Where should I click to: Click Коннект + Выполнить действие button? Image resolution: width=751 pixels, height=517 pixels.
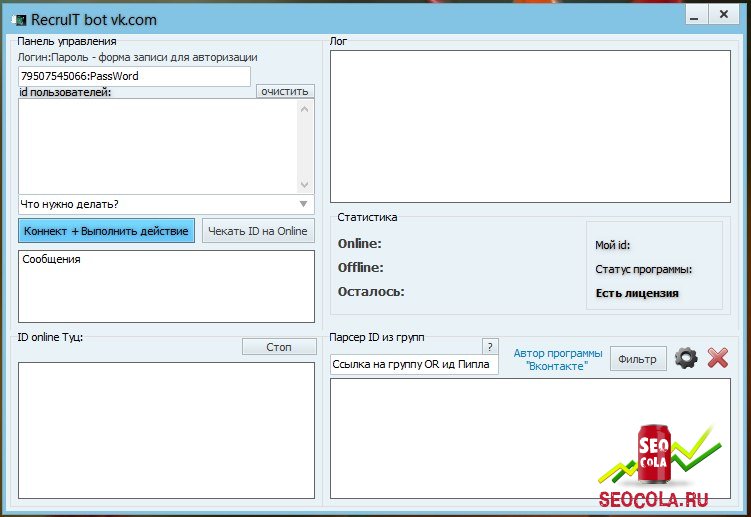pos(106,231)
